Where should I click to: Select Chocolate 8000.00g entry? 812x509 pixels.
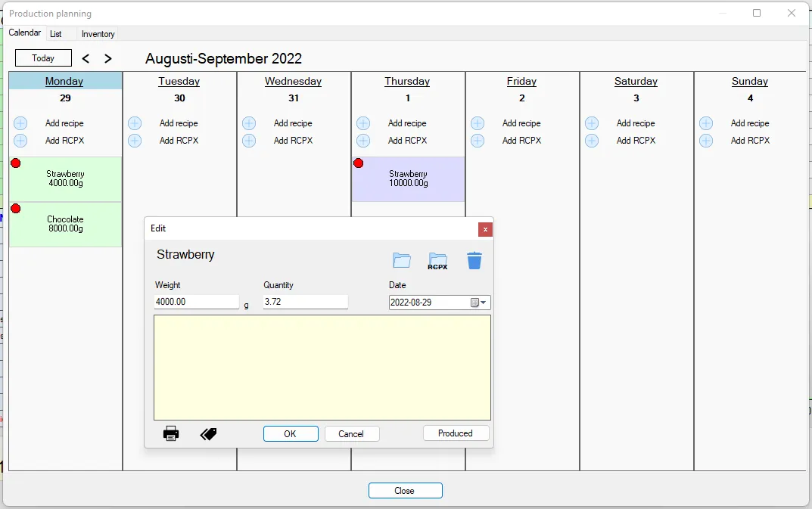[66, 225]
